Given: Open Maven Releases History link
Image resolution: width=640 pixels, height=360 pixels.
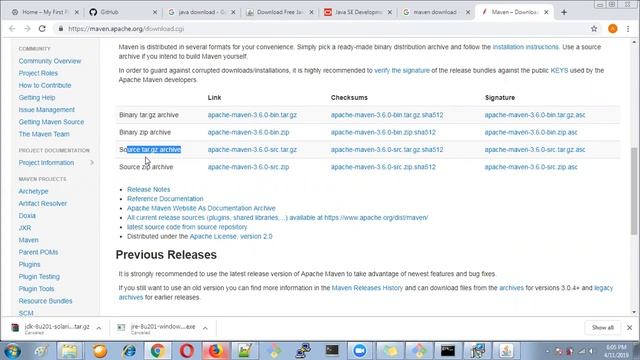Looking at the screenshot, I should [x=367, y=288].
